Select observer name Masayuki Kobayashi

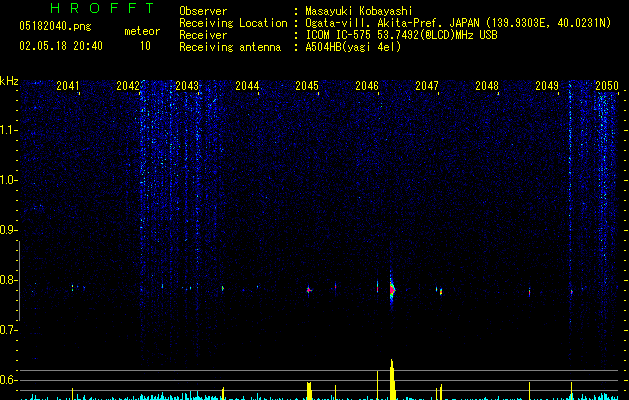pos(359,11)
